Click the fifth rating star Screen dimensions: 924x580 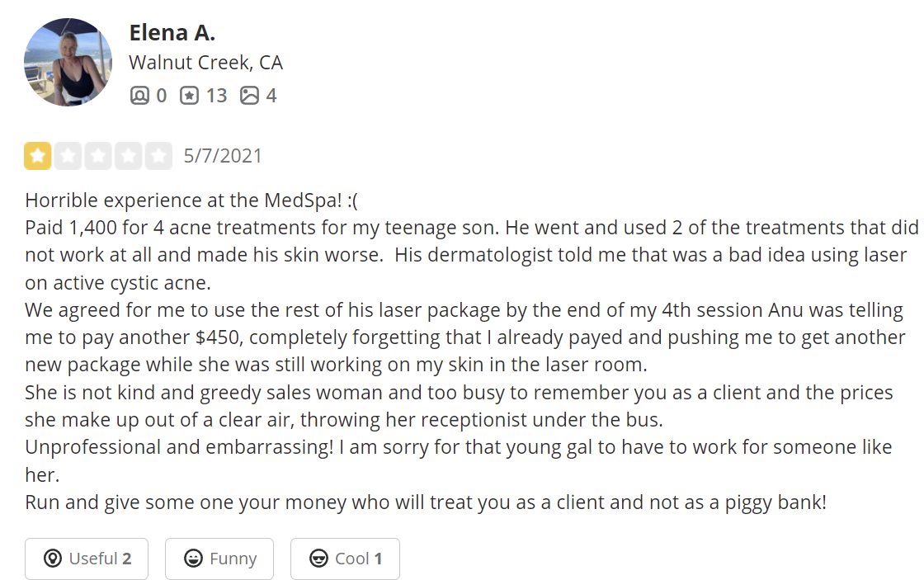click(158, 156)
